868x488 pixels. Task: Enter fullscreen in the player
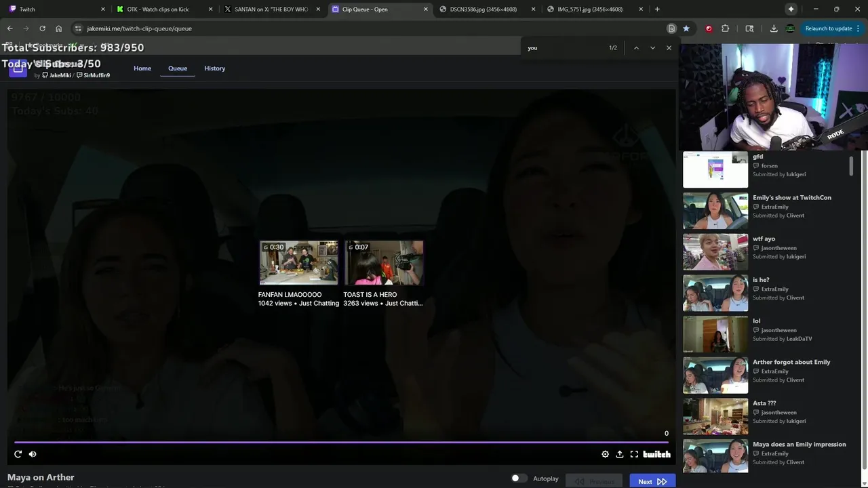[634, 454]
